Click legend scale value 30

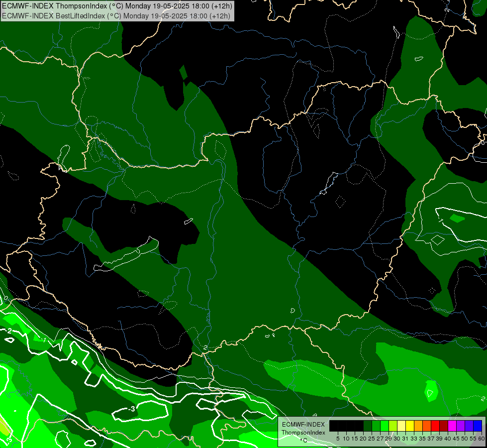coord(397,439)
